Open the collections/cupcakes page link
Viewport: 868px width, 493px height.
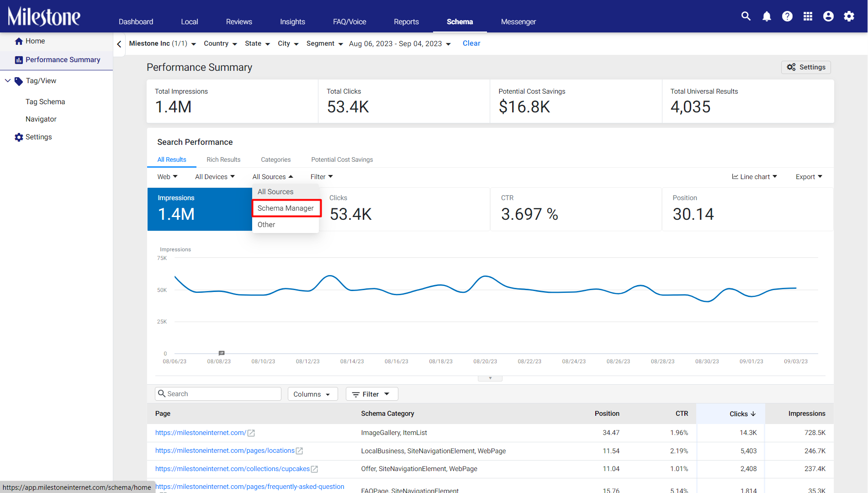(233, 469)
